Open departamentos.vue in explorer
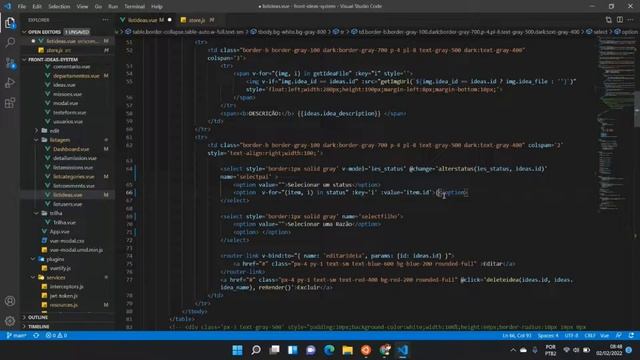The width and height of the screenshot is (640, 360). [x=76, y=76]
